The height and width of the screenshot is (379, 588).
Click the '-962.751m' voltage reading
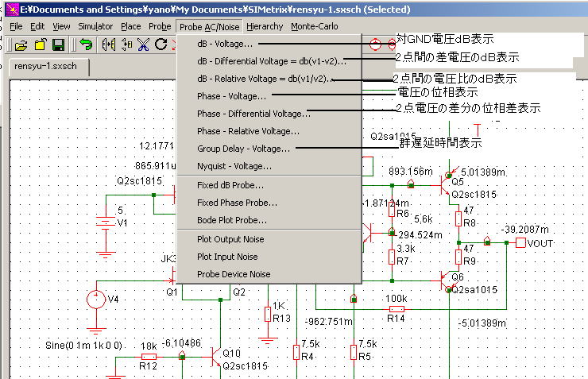[329, 322]
